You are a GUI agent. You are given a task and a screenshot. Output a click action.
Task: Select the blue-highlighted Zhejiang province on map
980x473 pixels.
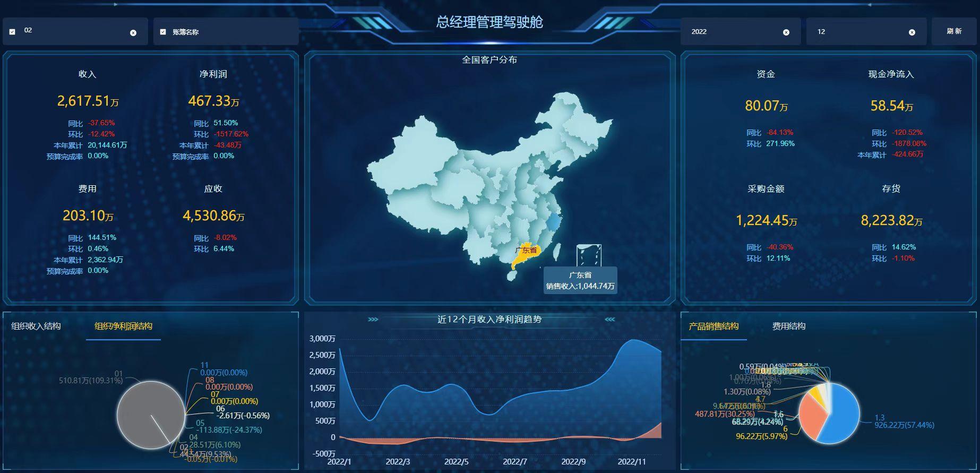(554, 221)
